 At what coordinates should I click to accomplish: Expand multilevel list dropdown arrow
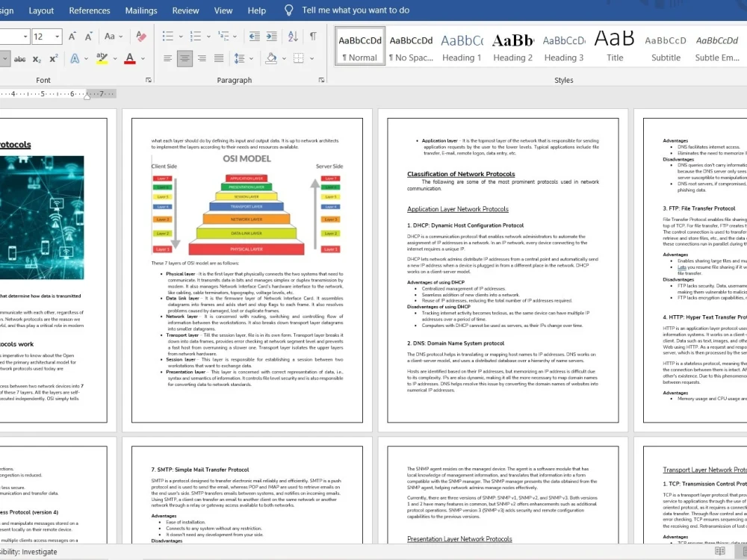point(235,36)
